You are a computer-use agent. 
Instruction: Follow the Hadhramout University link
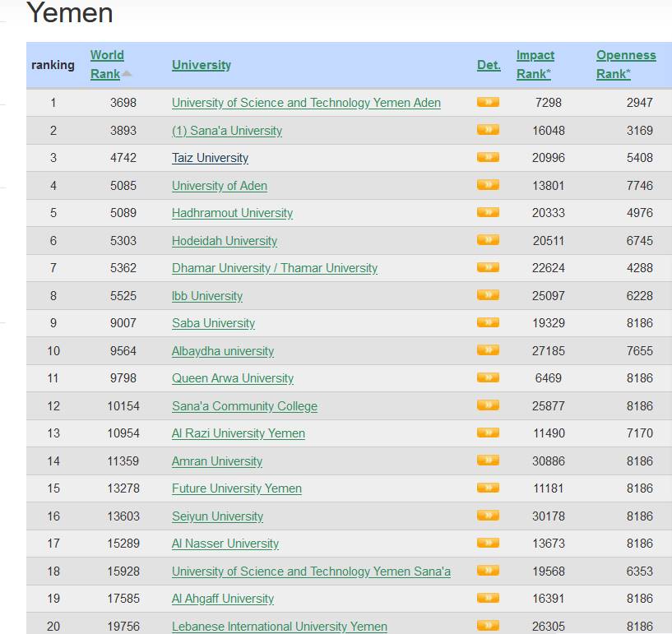[232, 213]
